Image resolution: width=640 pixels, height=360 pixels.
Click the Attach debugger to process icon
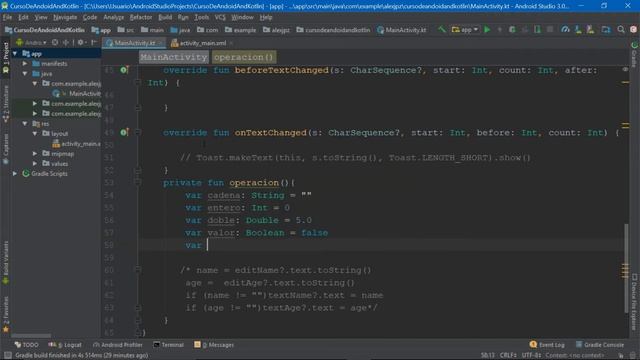click(537, 29)
